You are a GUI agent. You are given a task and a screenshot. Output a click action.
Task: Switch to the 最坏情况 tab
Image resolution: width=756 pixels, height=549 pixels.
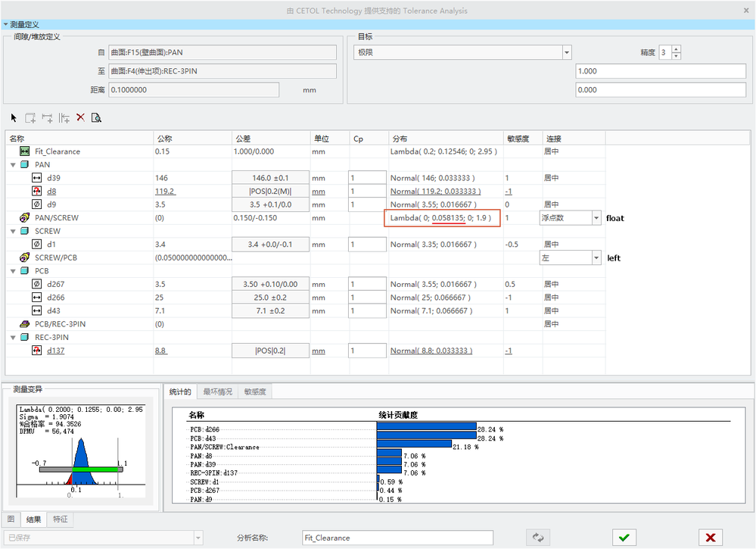[x=216, y=392]
